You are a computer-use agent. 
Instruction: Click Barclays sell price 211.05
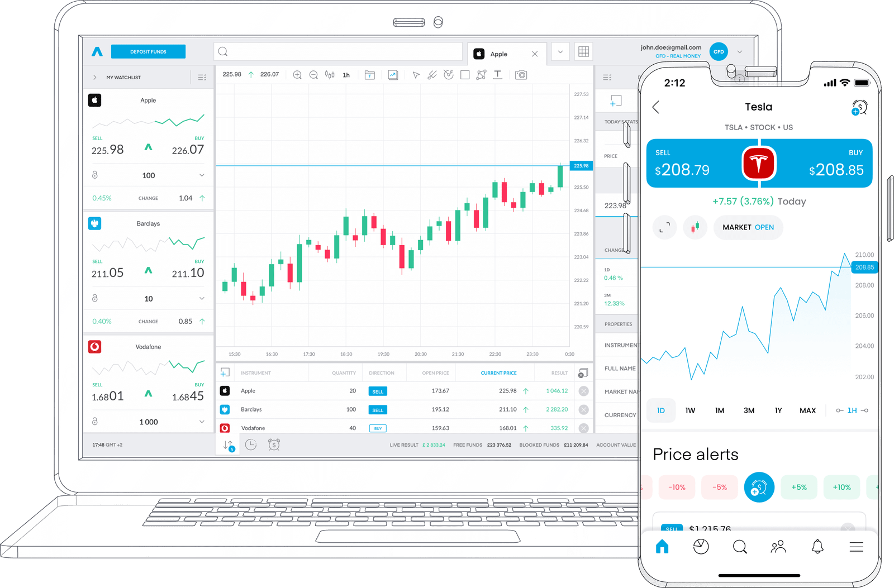[x=108, y=273]
